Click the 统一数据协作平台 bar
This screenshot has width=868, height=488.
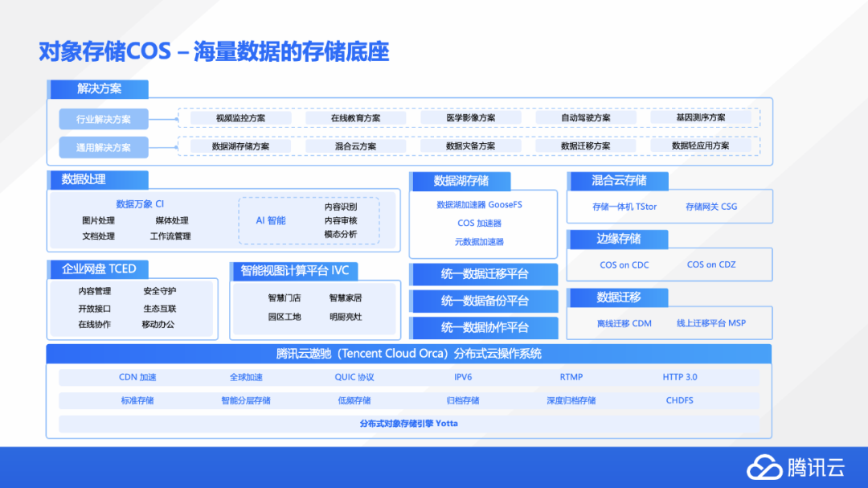(485, 328)
